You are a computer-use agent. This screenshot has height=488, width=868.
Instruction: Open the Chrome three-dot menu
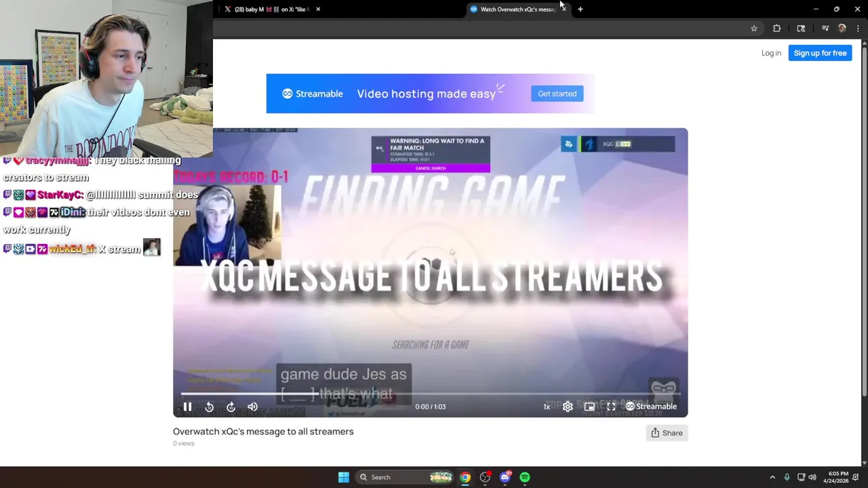coord(858,28)
